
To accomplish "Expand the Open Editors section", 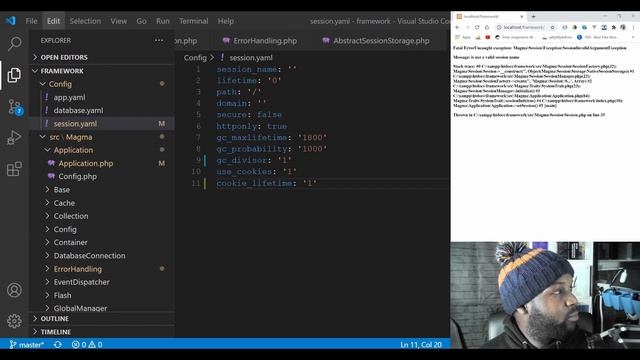I will pyautogui.click(x=102, y=57).
